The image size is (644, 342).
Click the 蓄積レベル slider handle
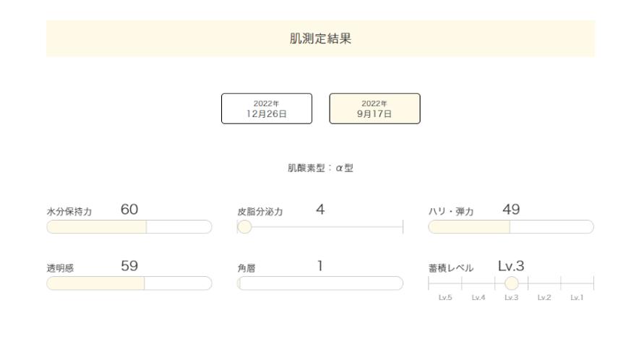pos(511,283)
